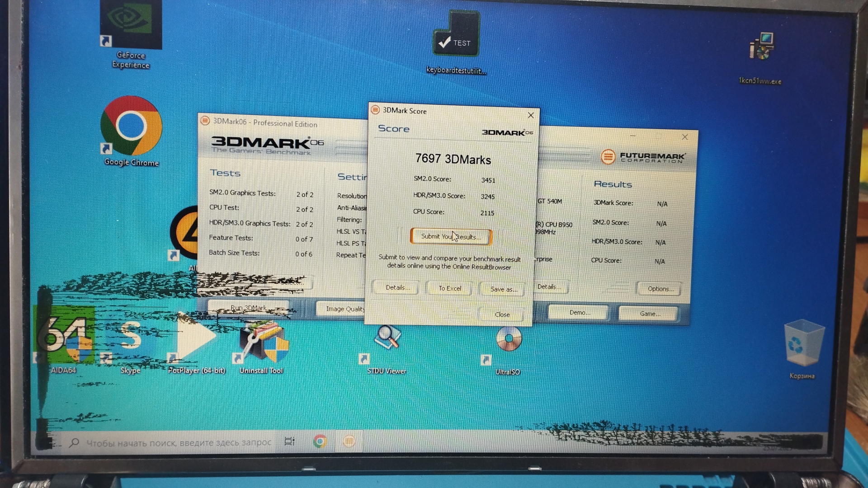Viewport: 868px width, 488px height.
Task: Click Save as button in score dialog
Action: tap(503, 289)
